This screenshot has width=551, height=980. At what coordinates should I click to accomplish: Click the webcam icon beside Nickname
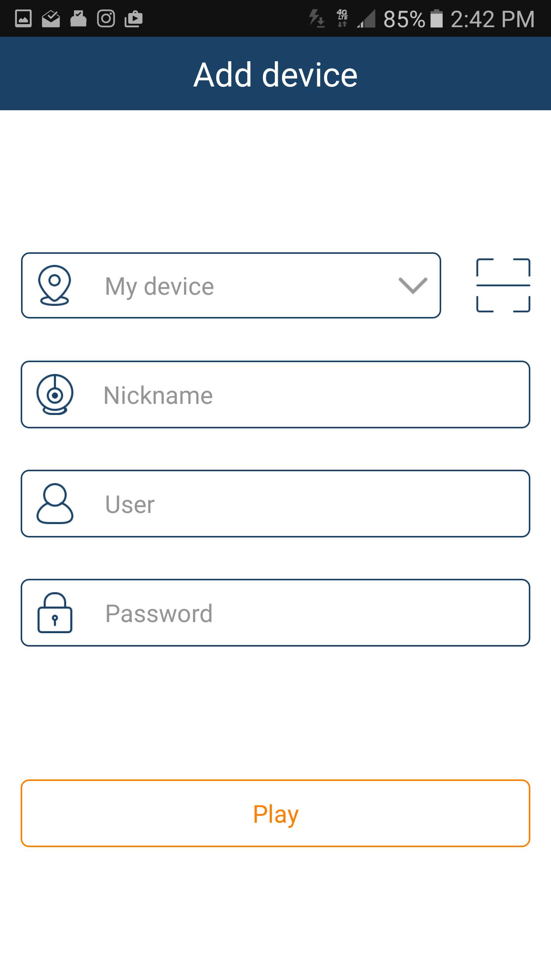(55, 394)
